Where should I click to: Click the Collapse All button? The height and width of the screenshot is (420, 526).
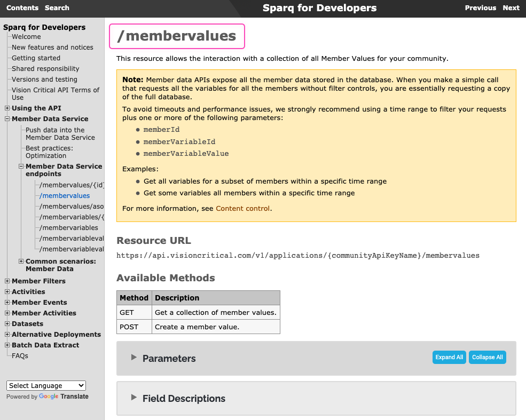(x=487, y=357)
